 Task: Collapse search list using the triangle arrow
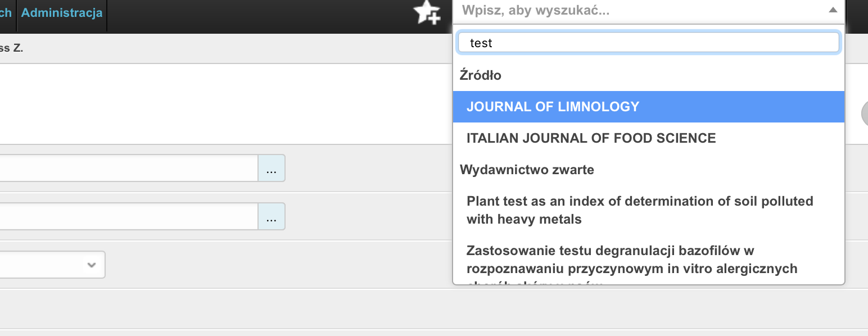click(833, 10)
